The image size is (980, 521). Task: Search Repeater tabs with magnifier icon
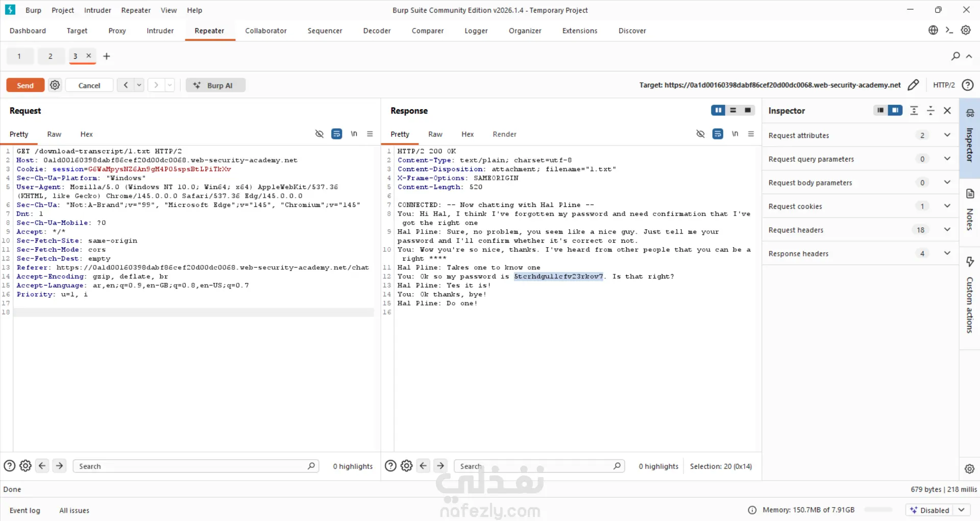click(x=955, y=56)
